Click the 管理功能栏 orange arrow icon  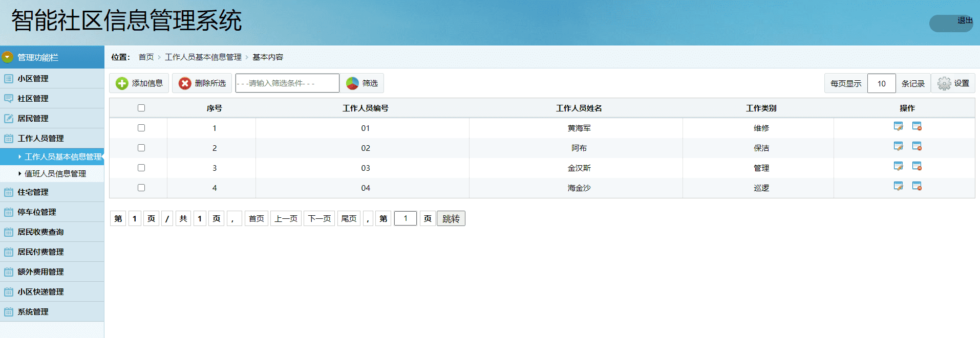(7, 57)
